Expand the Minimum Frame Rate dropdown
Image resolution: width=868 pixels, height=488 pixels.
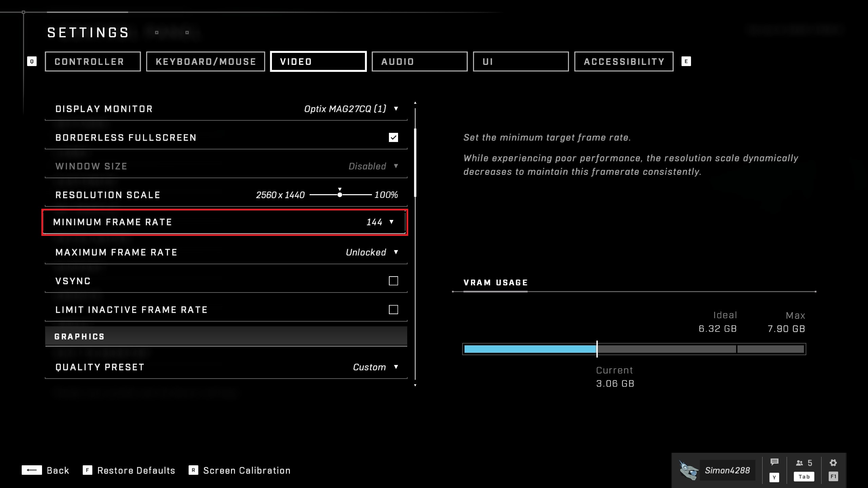click(391, 222)
